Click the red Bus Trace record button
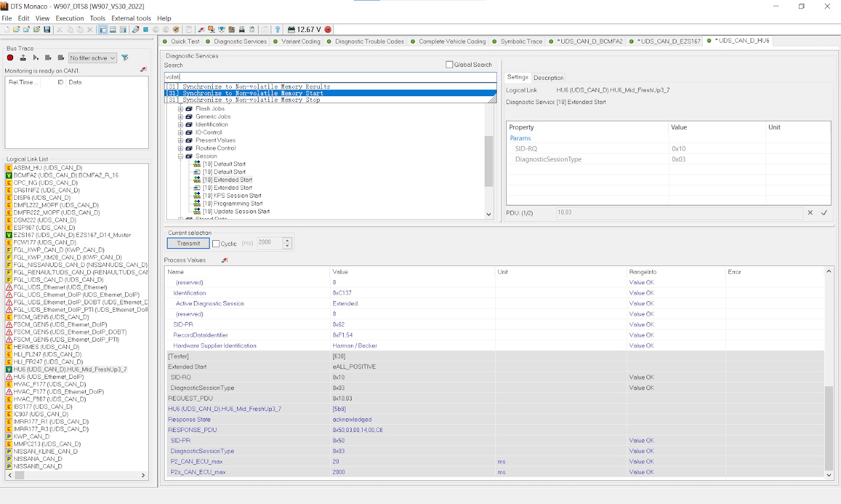The width and height of the screenshot is (841, 504). [10, 58]
